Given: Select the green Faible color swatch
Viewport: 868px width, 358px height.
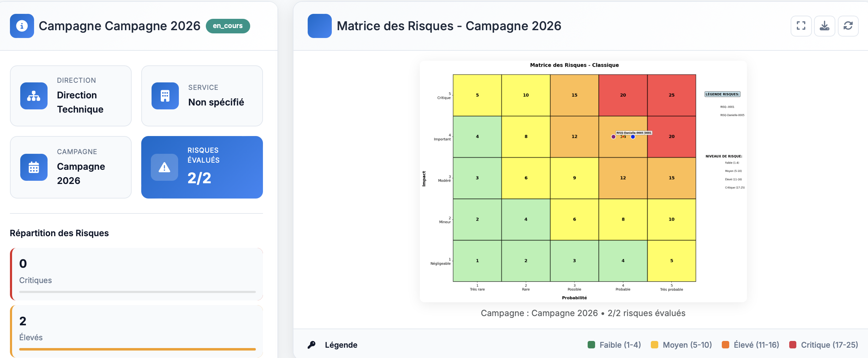Looking at the screenshot, I should coord(590,345).
